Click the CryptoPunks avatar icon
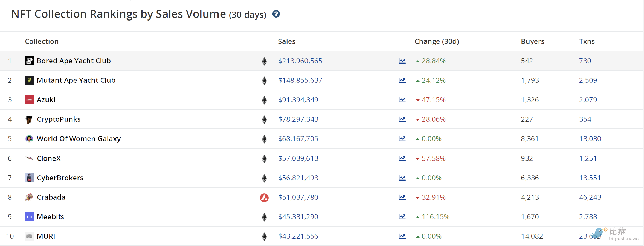Screen dimensions: 644x246 pyautogui.click(x=29, y=119)
